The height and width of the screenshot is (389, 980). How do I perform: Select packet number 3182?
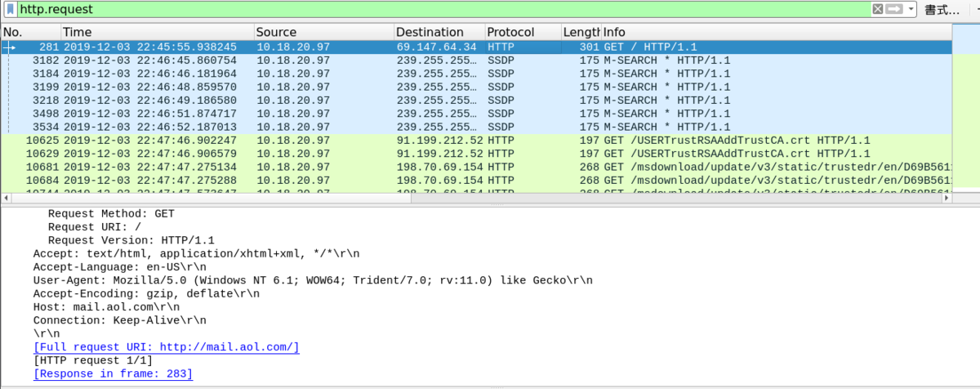[x=476, y=60]
